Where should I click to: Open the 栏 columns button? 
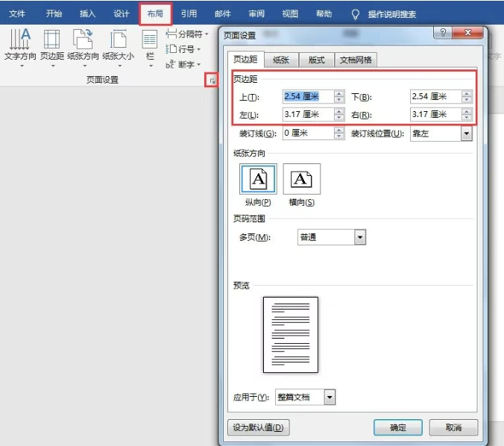pos(150,48)
